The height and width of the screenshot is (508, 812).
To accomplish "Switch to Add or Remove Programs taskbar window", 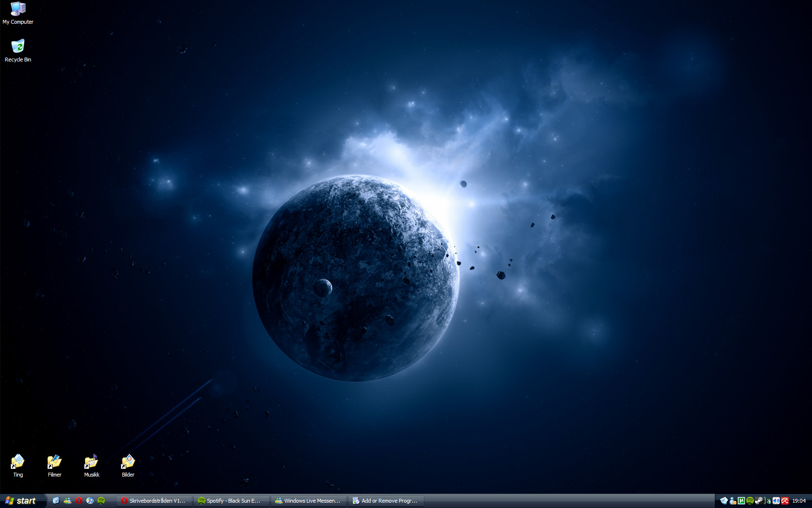I will (x=386, y=501).
